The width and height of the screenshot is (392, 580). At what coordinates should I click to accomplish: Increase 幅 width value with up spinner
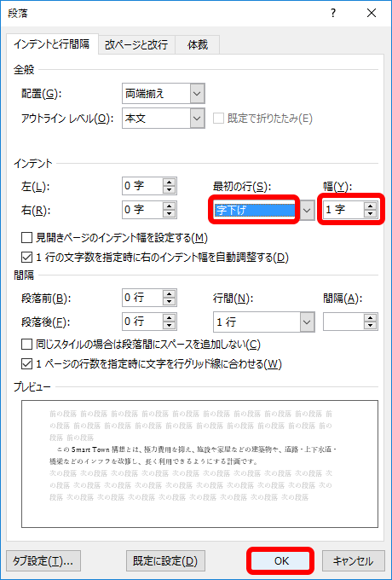tap(370, 206)
